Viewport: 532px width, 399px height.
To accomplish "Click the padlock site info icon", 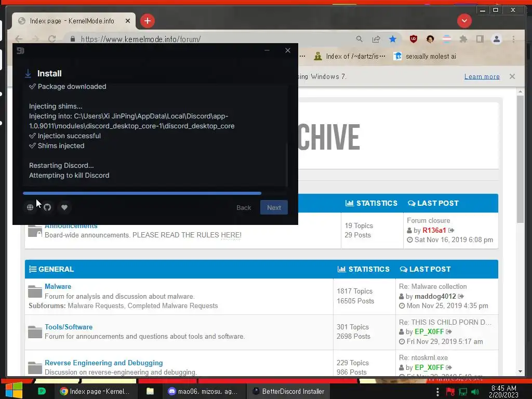I will click(x=73, y=39).
